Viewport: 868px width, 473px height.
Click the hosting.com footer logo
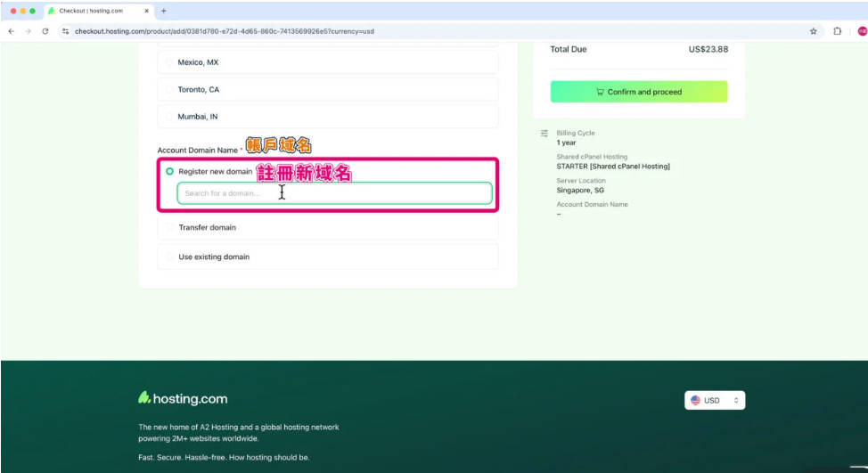coord(183,398)
